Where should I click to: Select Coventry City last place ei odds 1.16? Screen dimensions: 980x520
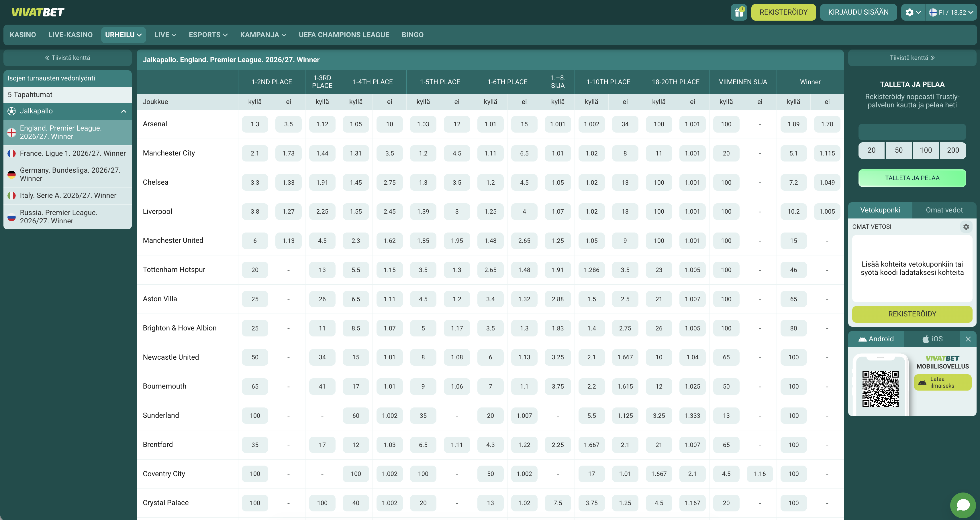click(760, 474)
